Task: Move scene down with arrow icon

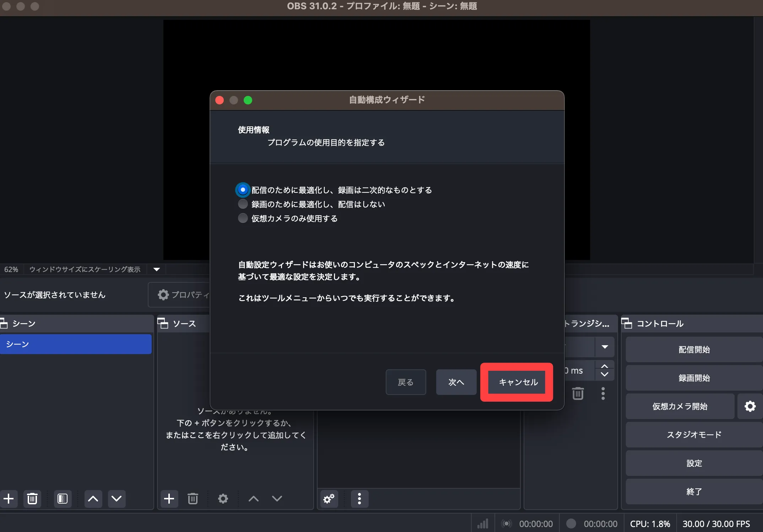Action: click(117, 499)
